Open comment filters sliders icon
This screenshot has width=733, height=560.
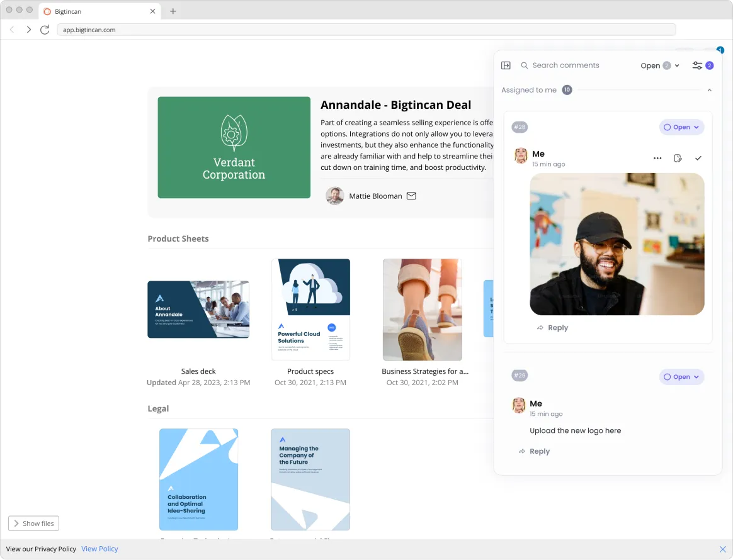click(697, 65)
